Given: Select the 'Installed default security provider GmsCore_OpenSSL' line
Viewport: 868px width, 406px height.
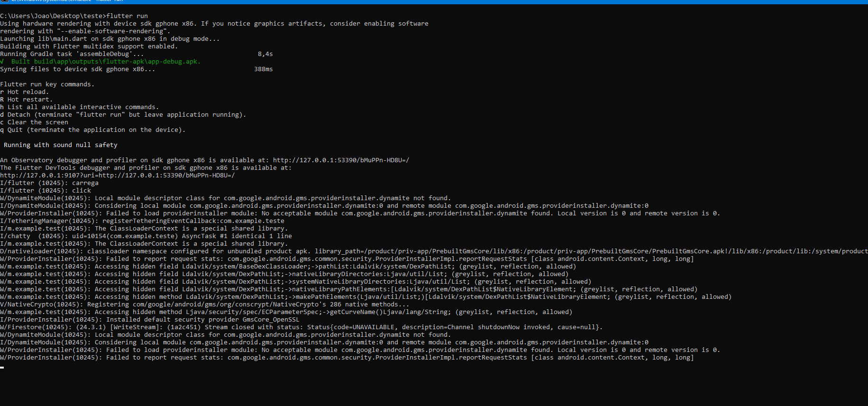Looking at the screenshot, I should click(x=150, y=319).
